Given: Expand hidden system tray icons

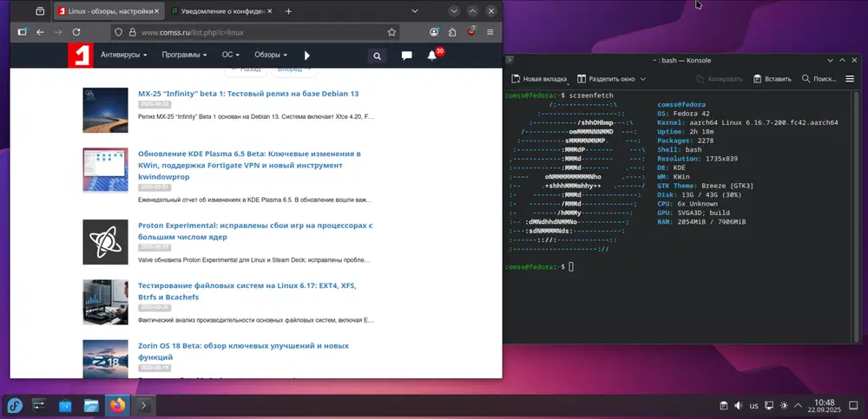Looking at the screenshot, I should (x=798, y=406).
